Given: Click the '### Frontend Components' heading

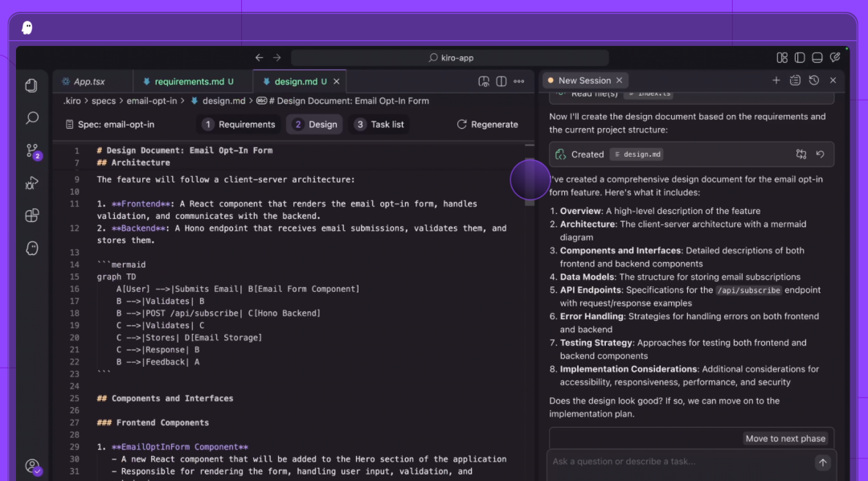Looking at the screenshot, I should [x=153, y=423].
